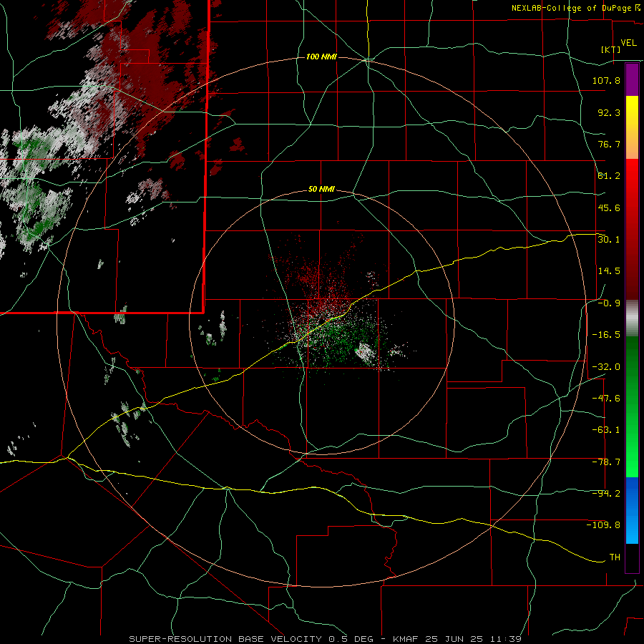Screen dimensions: 644x644
Task: Click the 30.1 legend value
Action: (x=609, y=240)
